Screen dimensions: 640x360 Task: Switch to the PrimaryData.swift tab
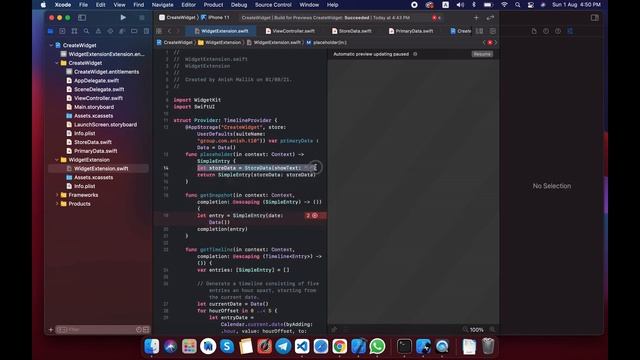click(x=411, y=31)
